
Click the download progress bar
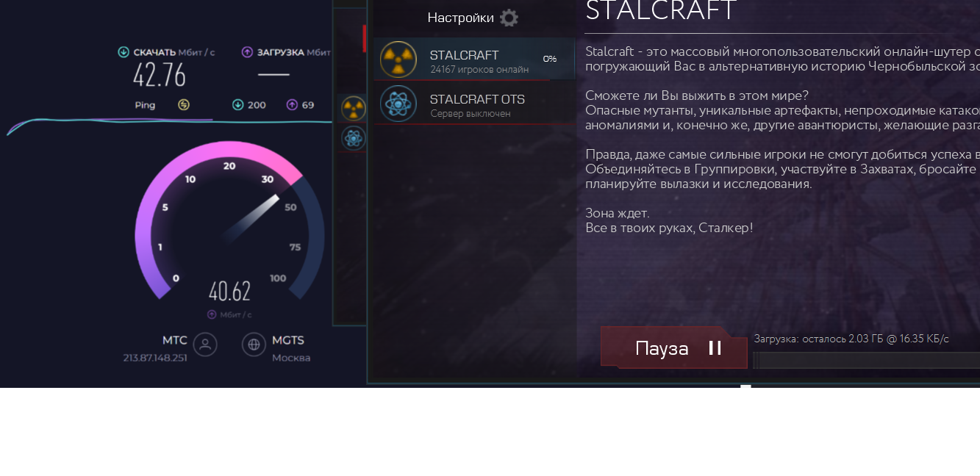click(x=866, y=360)
